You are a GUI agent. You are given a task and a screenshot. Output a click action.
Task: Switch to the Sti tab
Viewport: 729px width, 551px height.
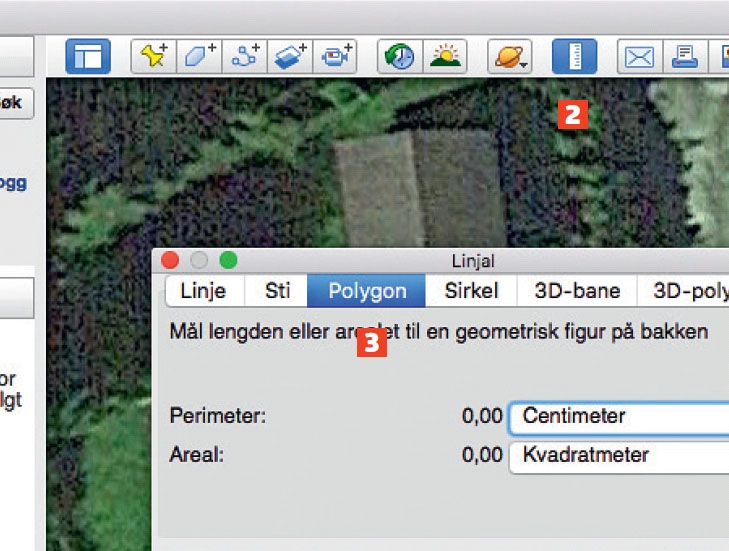pos(276,291)
